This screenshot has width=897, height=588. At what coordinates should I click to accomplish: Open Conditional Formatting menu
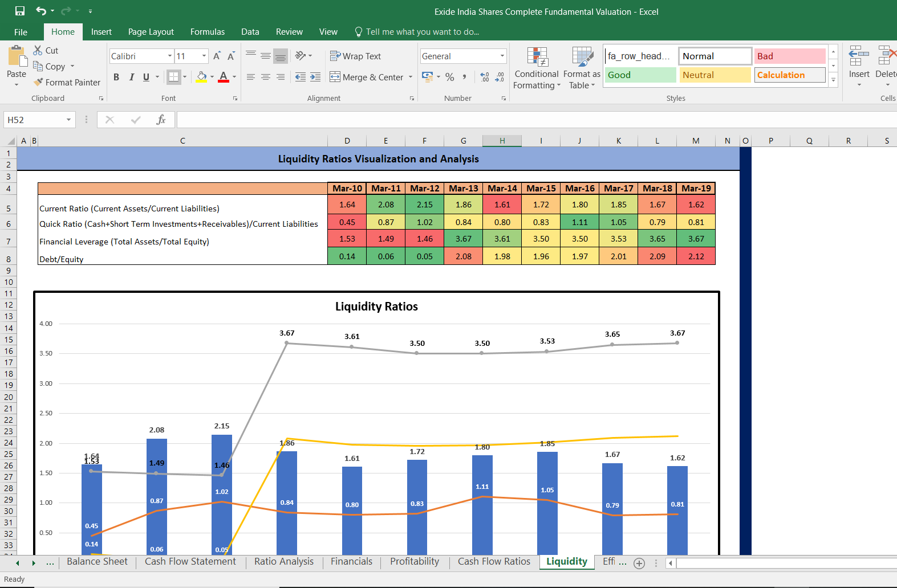coord(537,68)
